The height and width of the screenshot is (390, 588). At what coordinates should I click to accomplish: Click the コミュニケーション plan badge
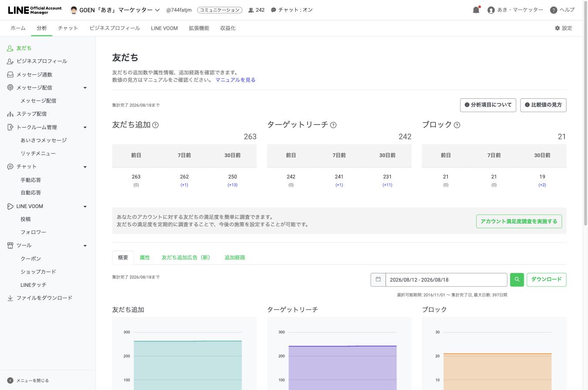220,10
